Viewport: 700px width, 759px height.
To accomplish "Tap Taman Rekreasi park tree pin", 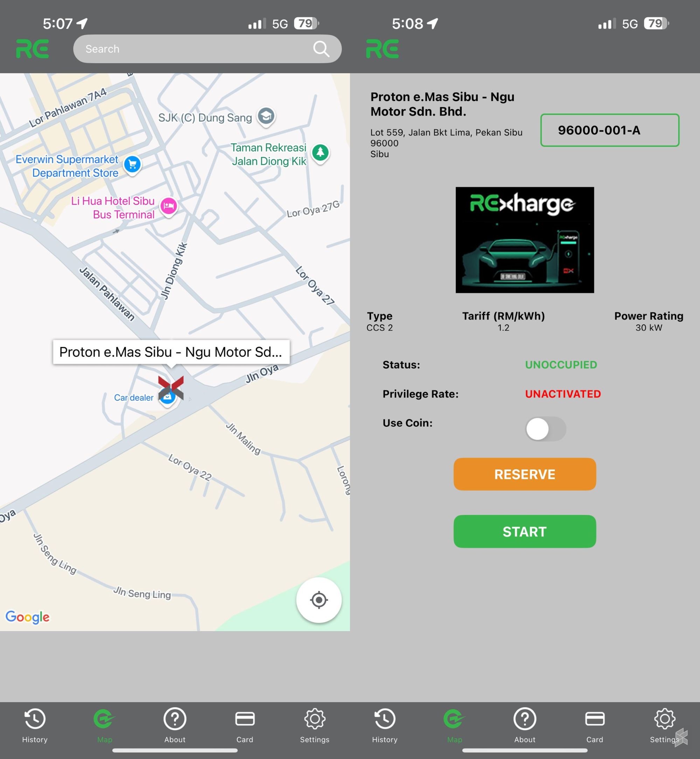I will (320, 152).
